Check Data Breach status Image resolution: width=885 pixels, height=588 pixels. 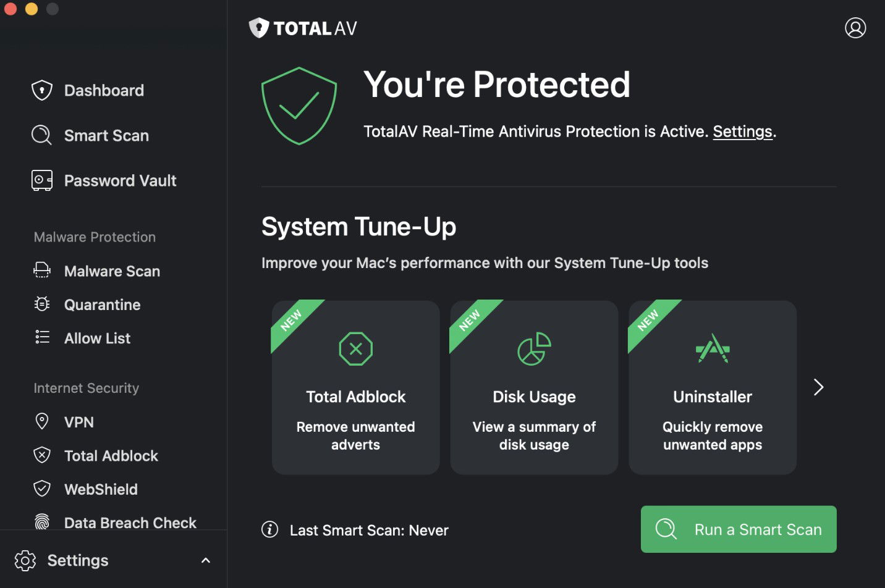[x=130, y=523]
